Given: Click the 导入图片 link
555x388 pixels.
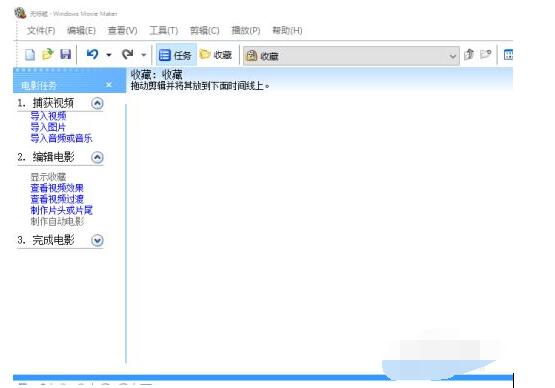Looking at the screenshot, I should [x=48, y=127].
